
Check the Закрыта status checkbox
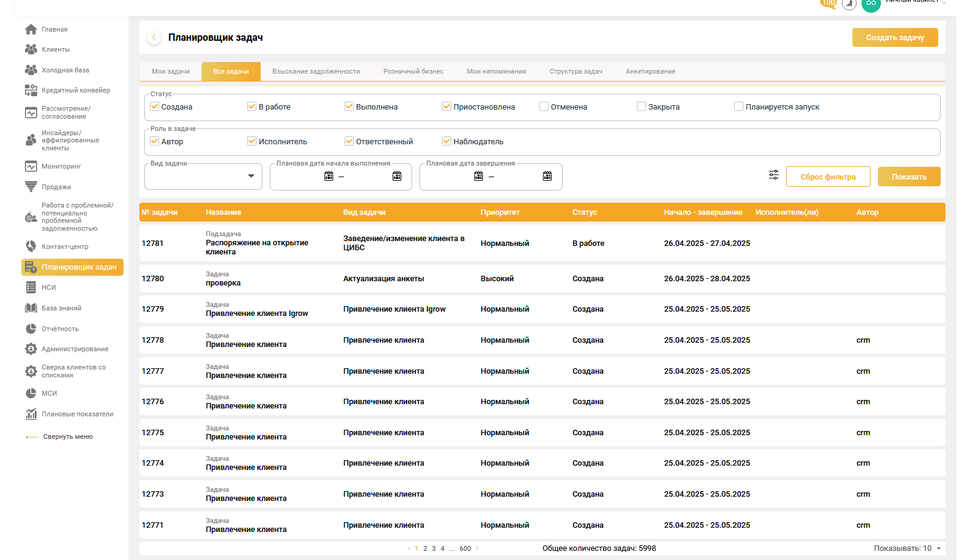[642, 107]
